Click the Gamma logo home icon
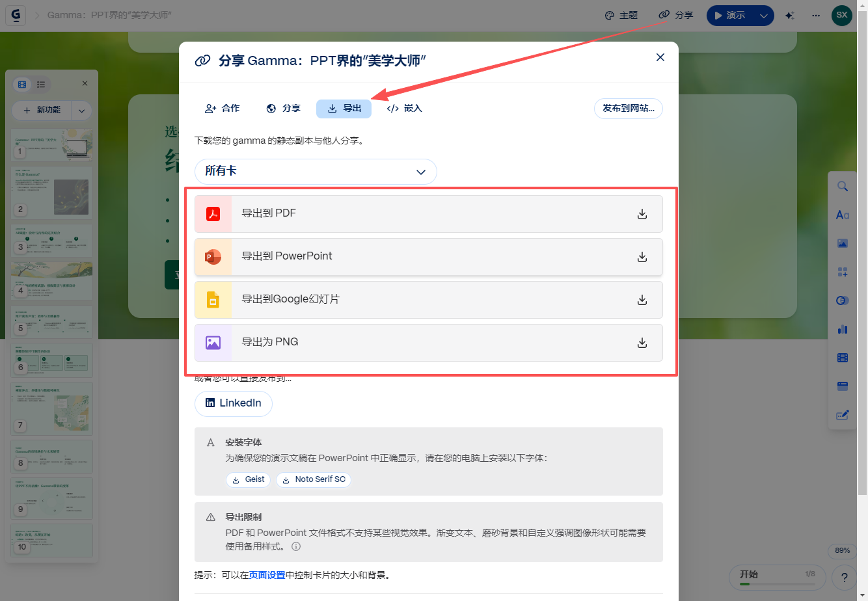The height and width of the screenshot is (601, 868). click(16, 15)
